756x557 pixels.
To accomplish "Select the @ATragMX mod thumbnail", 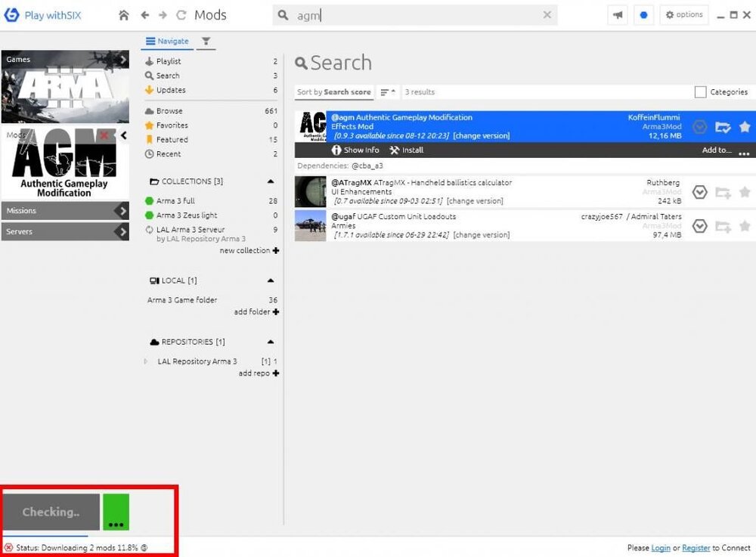I will pos(311,192).
